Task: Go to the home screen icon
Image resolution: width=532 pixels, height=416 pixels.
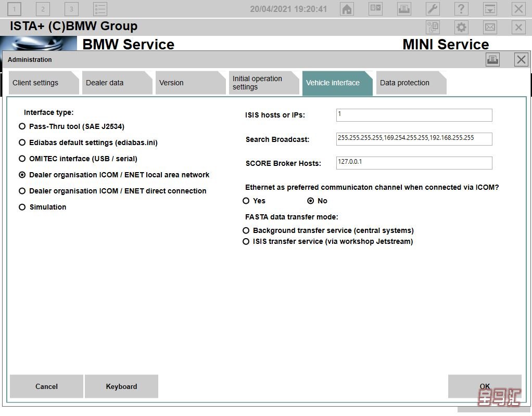Action: pos(347,9)
